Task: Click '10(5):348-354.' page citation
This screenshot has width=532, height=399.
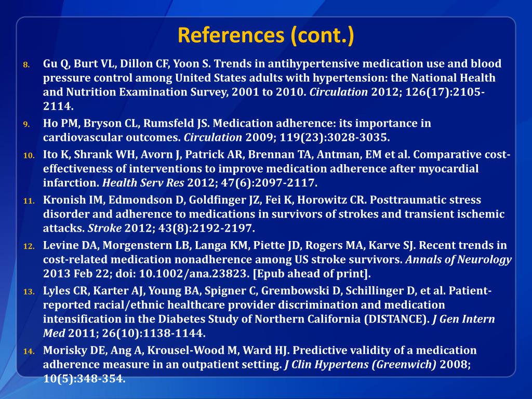Action: (84, 379)
